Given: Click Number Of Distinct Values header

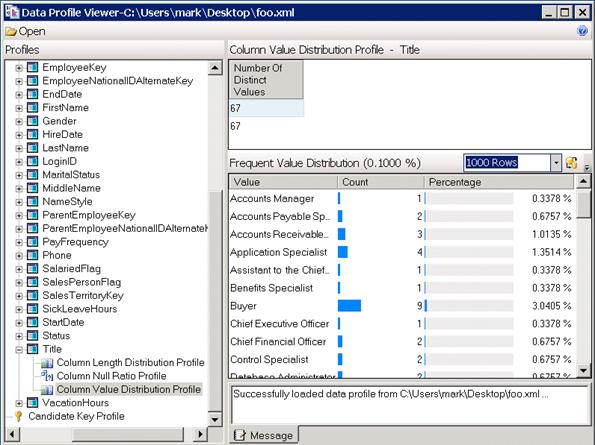Looking at the screenshot, I should [266, 80].
